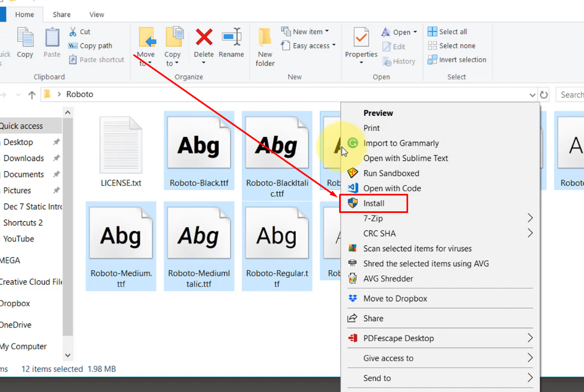Refresh the Roboto folder view
This screenshot has width=584, height=392.
point(544,95)
